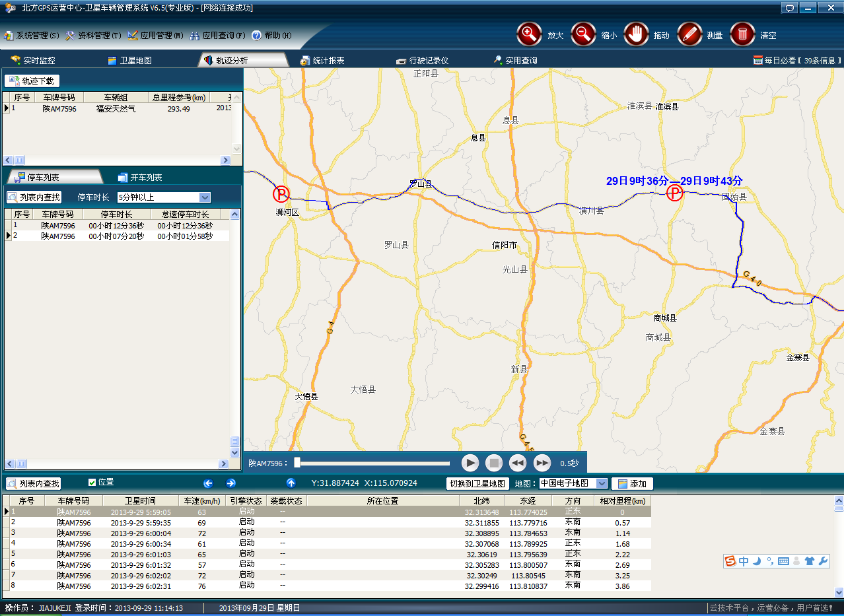Click the fast forward playback button
The height and width of the screenshot is (616, 844).
[542, 463]
